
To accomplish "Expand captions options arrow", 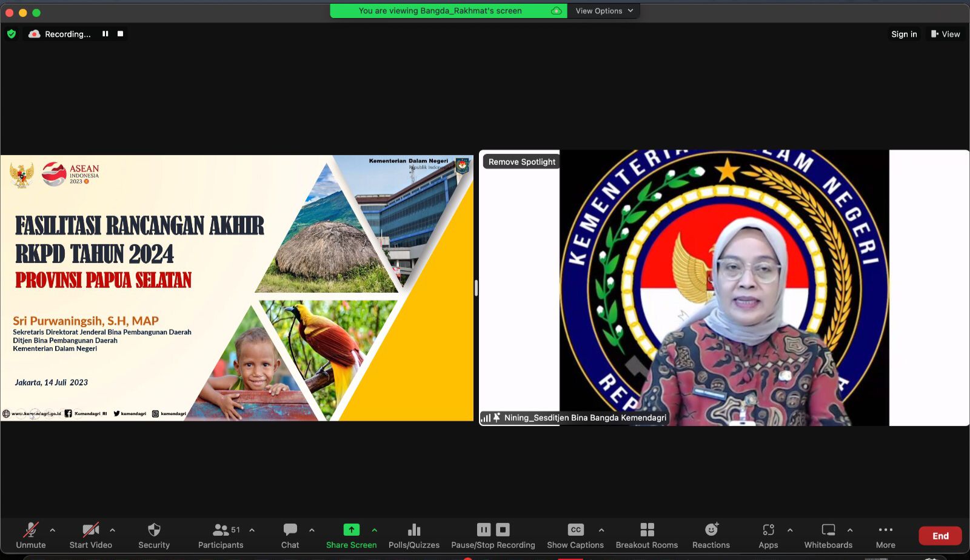I will pyautogui.click(x=601, y=530).
